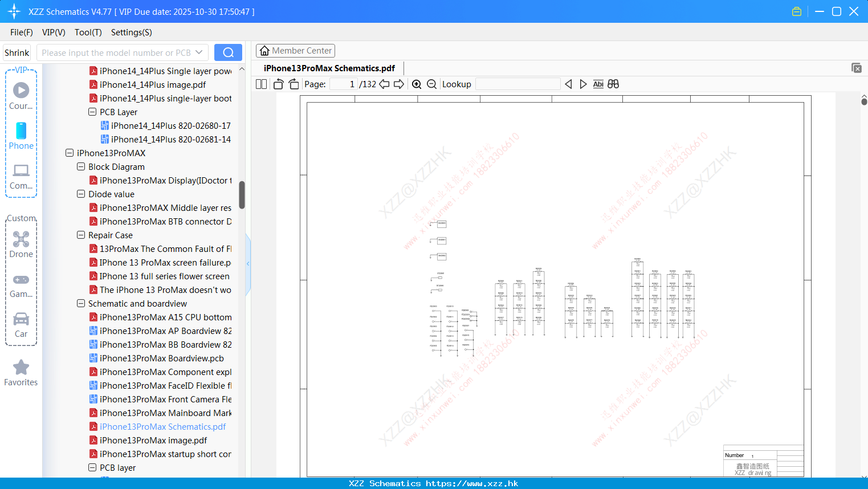Collapse the left panel with the side handle
The image size is (868, 489).
click(248, 264)
